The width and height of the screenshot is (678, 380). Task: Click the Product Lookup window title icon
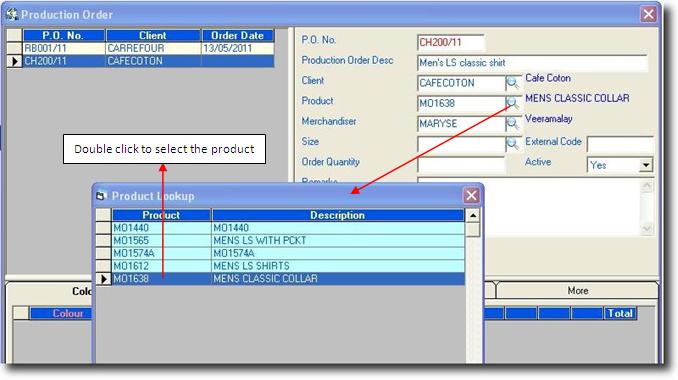tap(101, 196)
